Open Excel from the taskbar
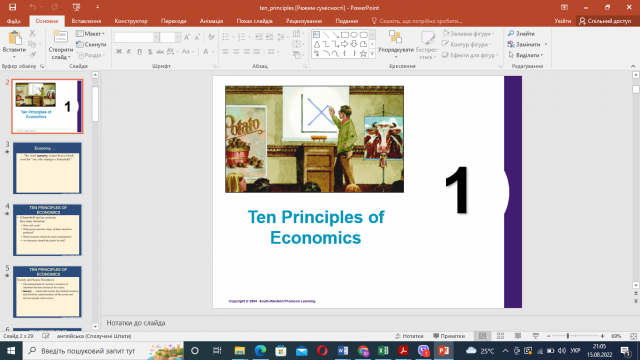Screen dimensions: 640x360 (x=383, y=351)
